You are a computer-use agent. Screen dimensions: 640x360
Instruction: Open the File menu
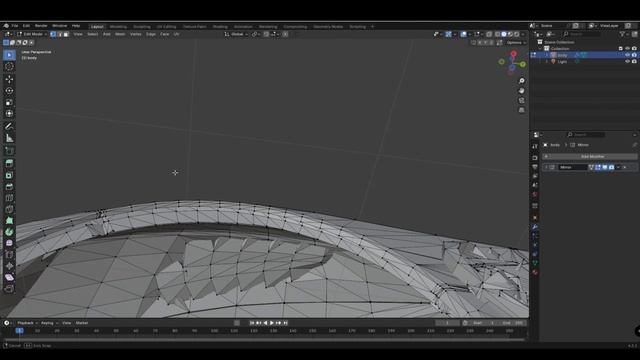coord(15,26)
